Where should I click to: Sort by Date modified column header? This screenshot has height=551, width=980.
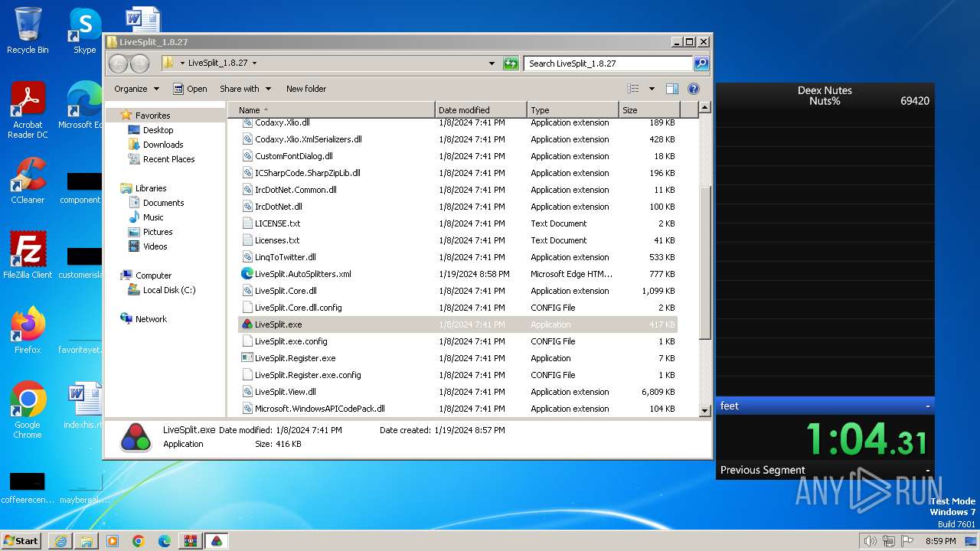481,110
